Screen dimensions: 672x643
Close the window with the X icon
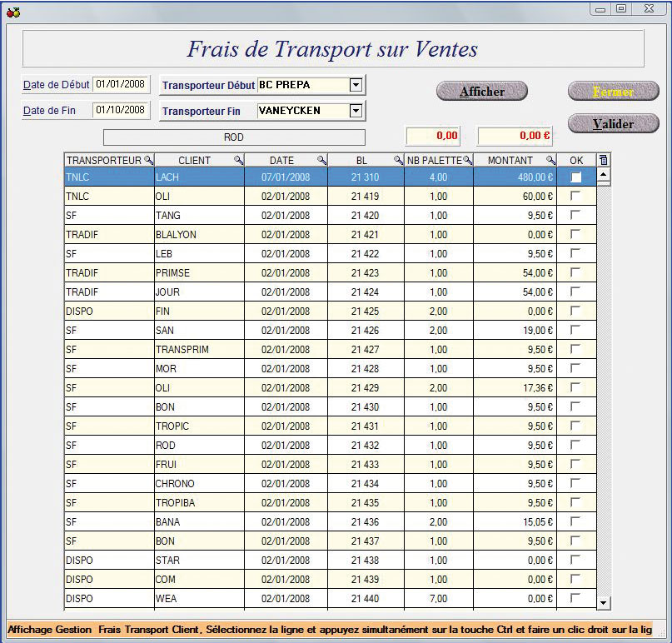click(x=649, y=8)
